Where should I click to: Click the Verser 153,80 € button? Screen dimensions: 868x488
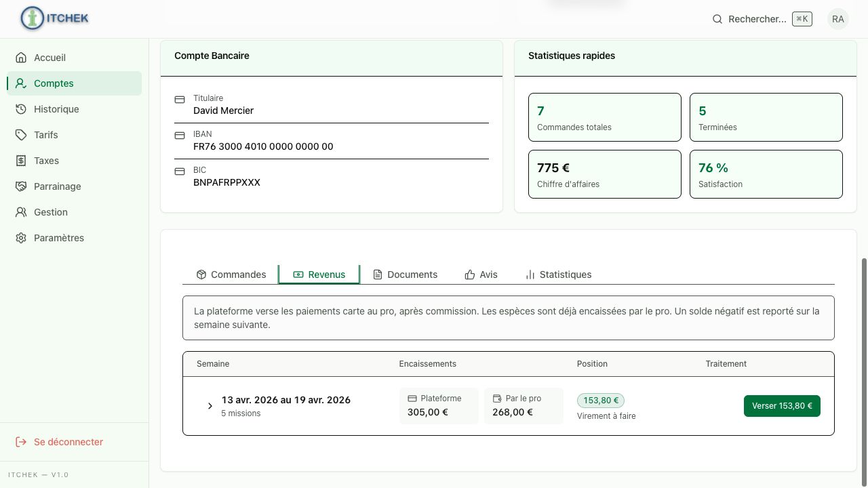[x=782, y=406]
